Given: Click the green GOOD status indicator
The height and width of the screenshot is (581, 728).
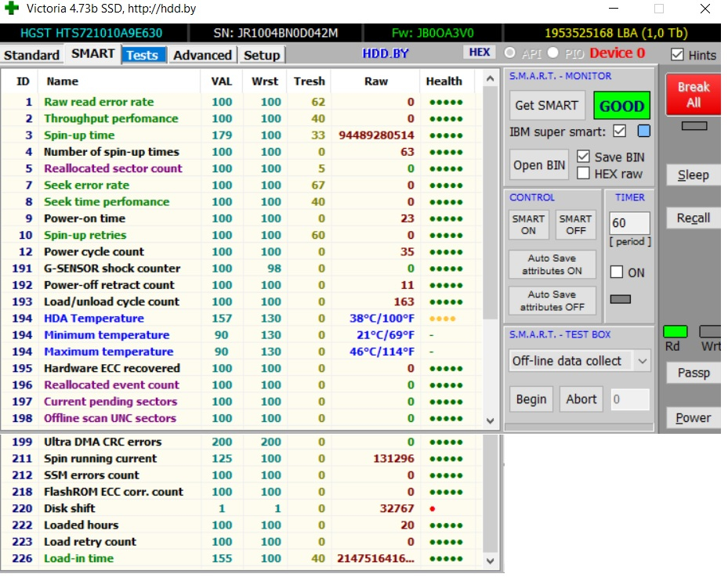Looking at the screenshot, I should (619, 106).
